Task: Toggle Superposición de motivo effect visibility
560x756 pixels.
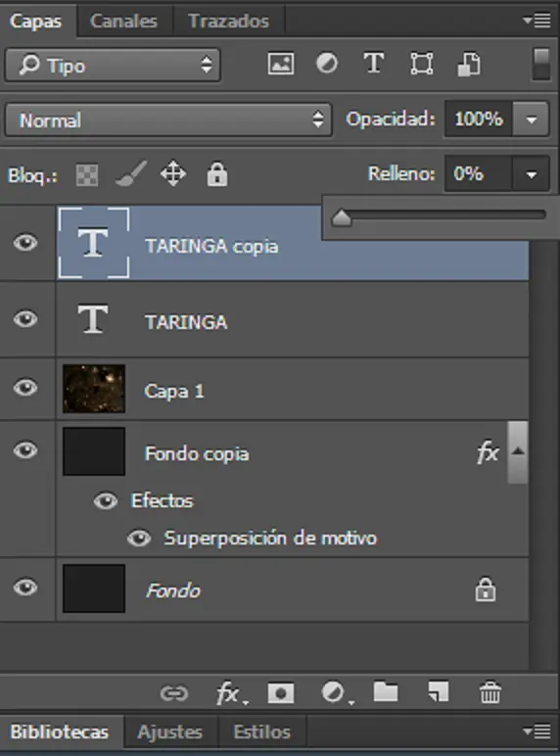Action: 139,538
